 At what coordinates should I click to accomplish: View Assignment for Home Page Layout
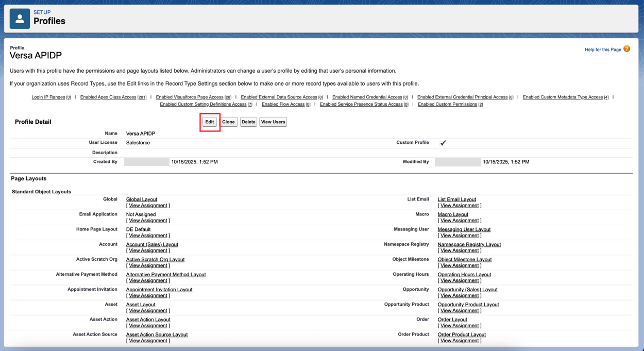click(148, 236)
